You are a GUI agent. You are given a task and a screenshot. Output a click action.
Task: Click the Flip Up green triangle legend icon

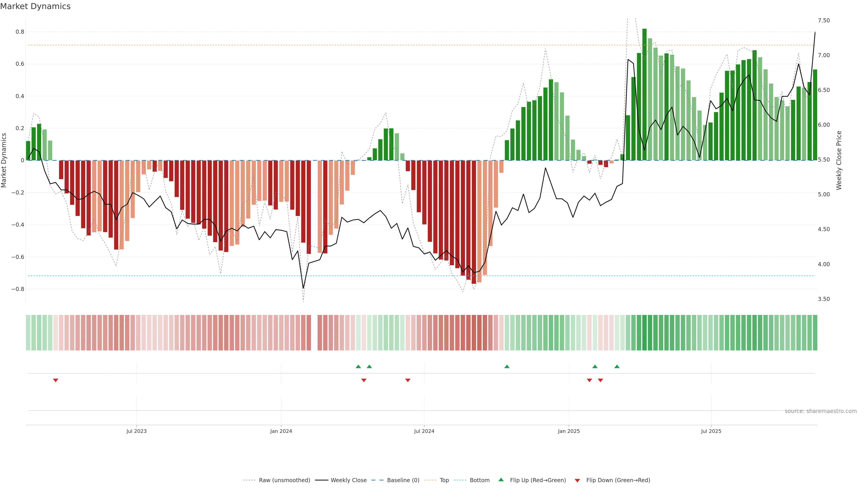(501, 480)
